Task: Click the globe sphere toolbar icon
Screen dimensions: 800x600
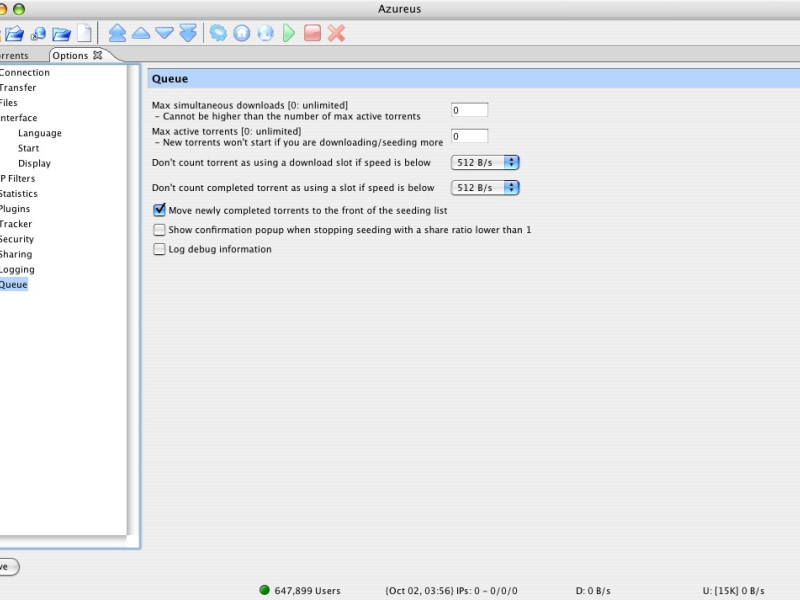Action: [x=265, y=33]
